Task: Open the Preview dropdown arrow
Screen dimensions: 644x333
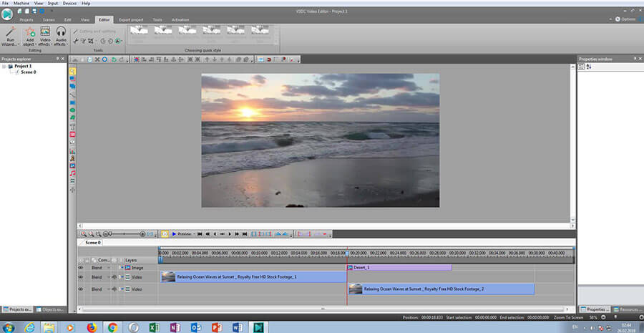Action: coord(193,234)
